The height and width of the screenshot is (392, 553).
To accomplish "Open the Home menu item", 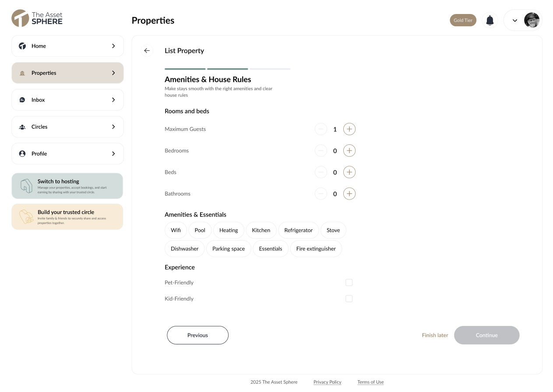I will click(x=67, y=46).
